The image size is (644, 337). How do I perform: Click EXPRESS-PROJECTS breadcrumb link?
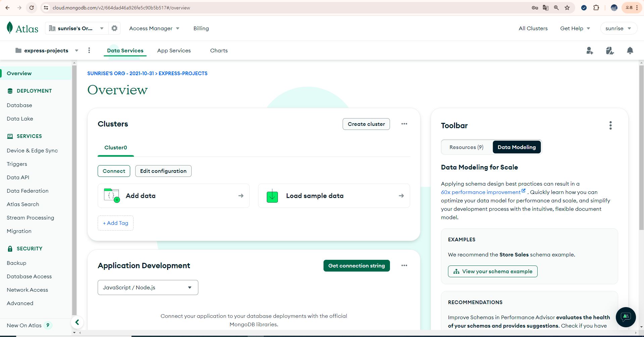(x=183, y=74)
